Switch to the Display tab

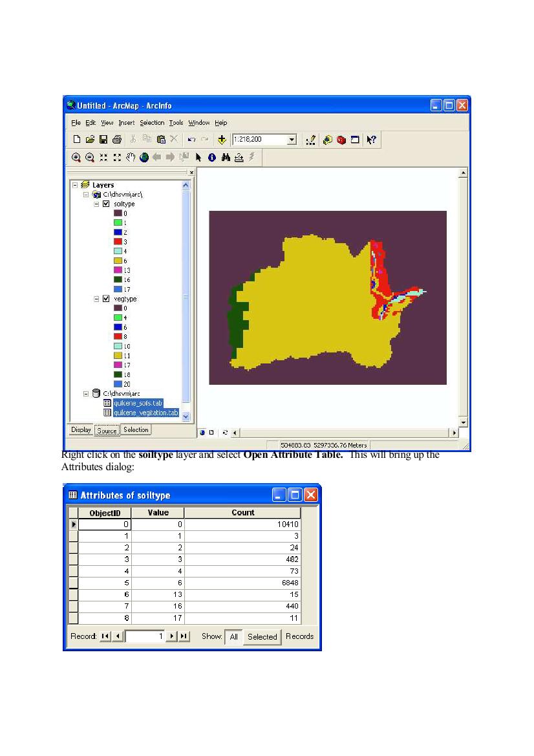81,429
